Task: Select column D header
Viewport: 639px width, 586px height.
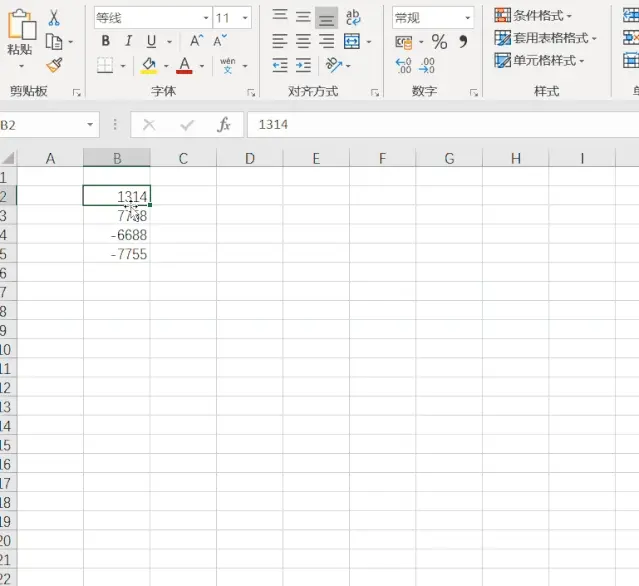Action: coord(249,158)
